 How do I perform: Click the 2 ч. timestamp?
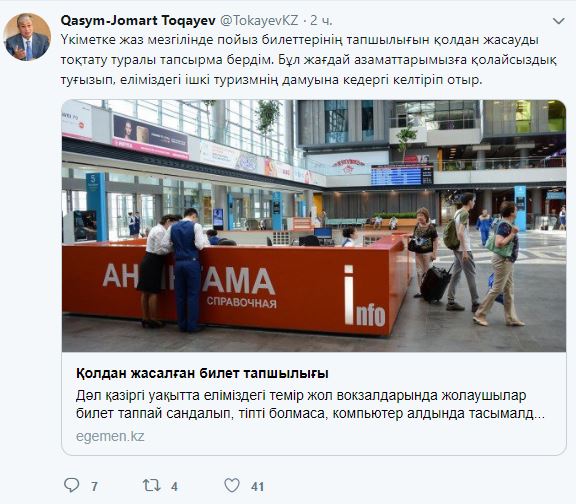pyautogui.click(x=321, y=21)
